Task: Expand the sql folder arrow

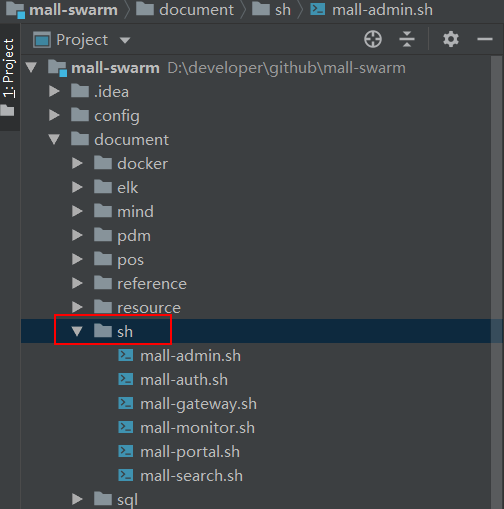Action: [x=77, y=499]
